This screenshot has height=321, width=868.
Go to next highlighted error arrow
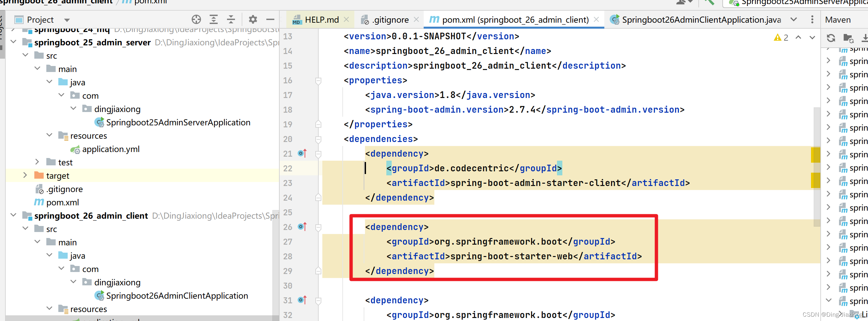click(x=812, y=37)
